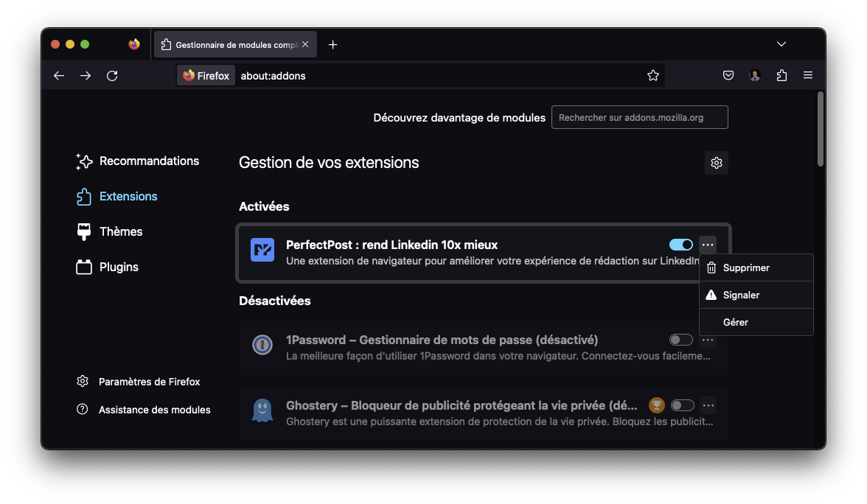Go back with the back arrow
The width and height of the screenshot is (867, 504).
click(59, 76)
